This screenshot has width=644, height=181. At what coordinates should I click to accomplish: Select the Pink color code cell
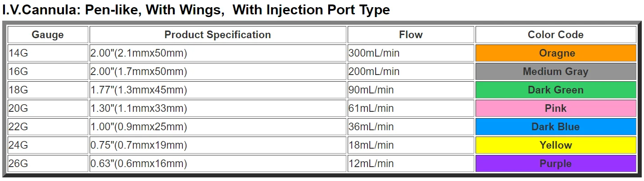[x=556, y=108]
